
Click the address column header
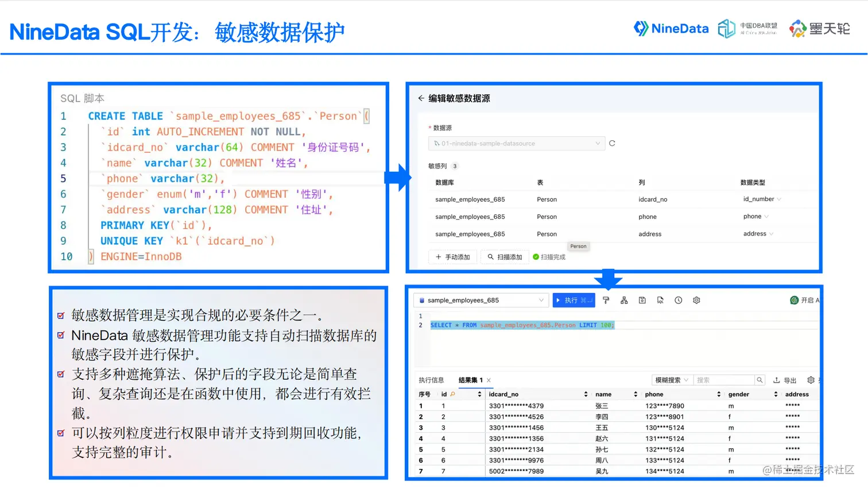797,394
